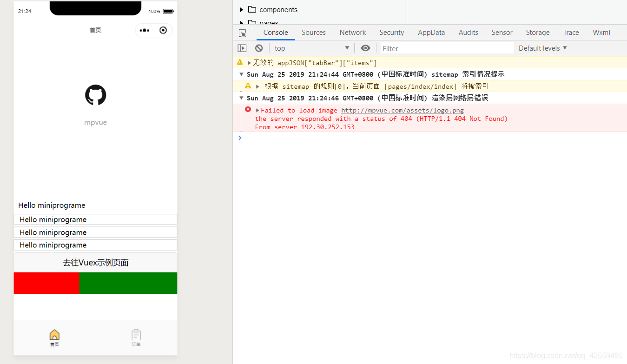Tap the orders tab bar icon

coord(136,335)
